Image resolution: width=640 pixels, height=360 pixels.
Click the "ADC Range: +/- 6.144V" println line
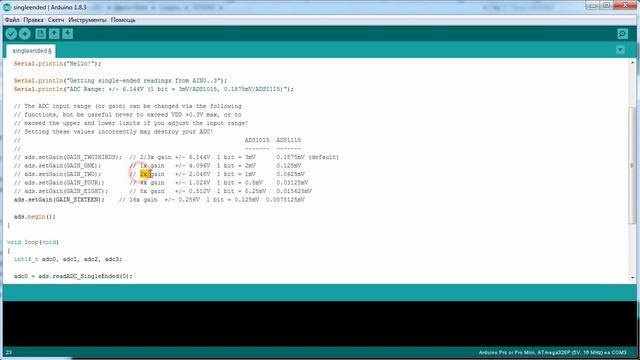click(153, 89)
